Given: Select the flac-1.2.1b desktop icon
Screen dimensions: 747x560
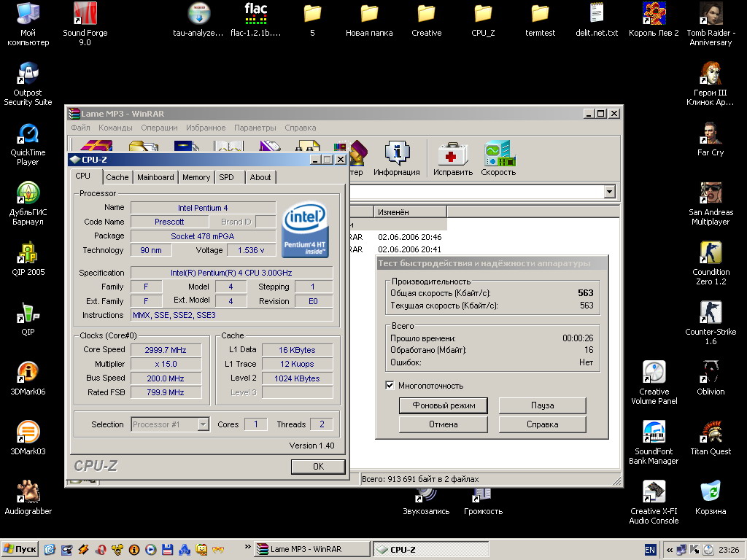Looking at the screenshot, I should tap(256, 20).
